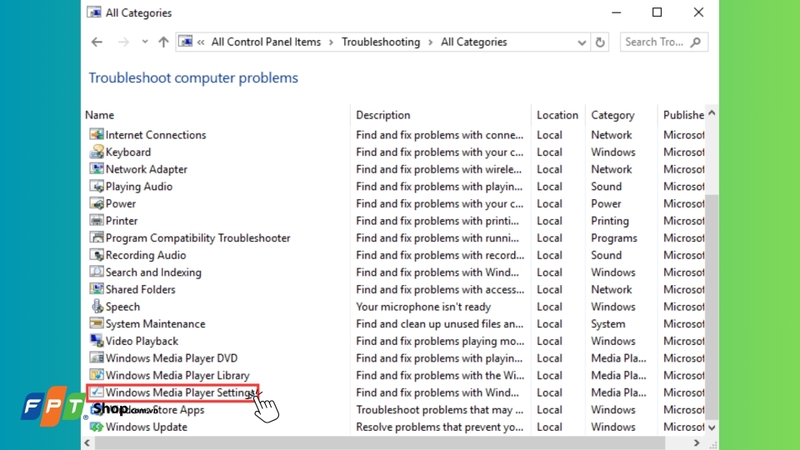Image resolution: width=800 pixels, height=450 pixels.
Task: Click 'Your microphone isn't ready' description
Action: [423, 307]
